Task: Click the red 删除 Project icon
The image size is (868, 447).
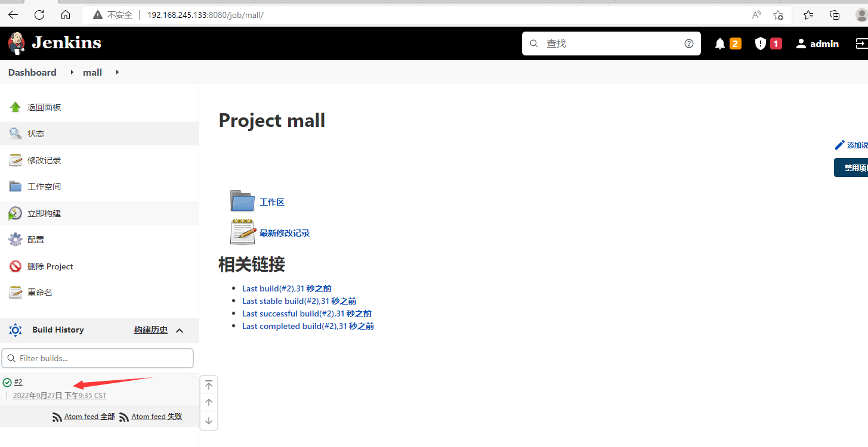Action: click(16, 266)
